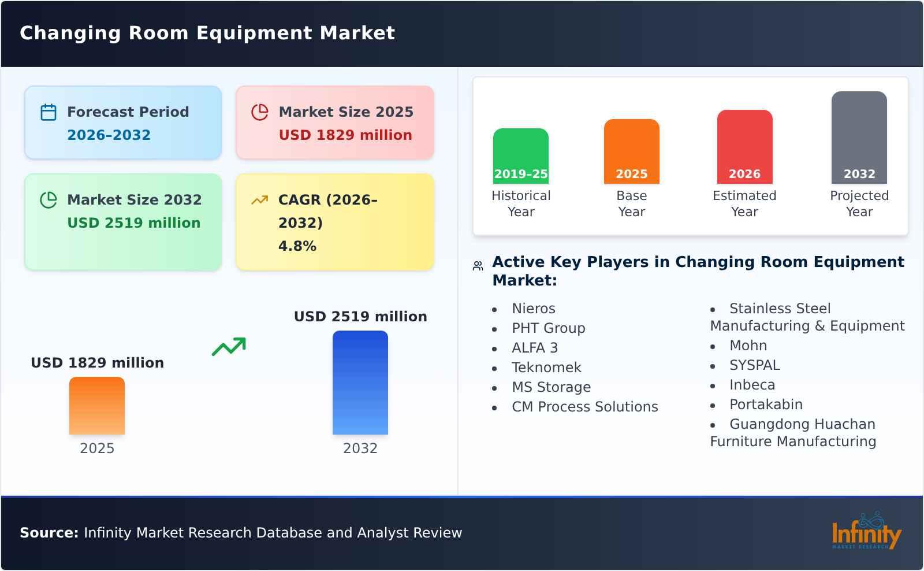Click the upward trend icon on the CAGR card
924x571 pixels.
coord(259,199)
